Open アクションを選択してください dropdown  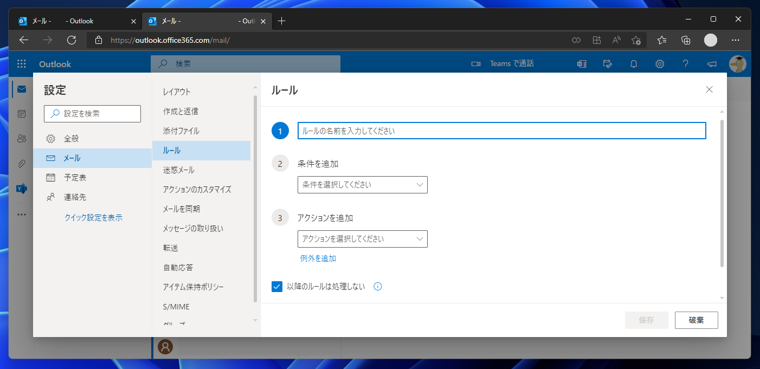tap(363, 239)
